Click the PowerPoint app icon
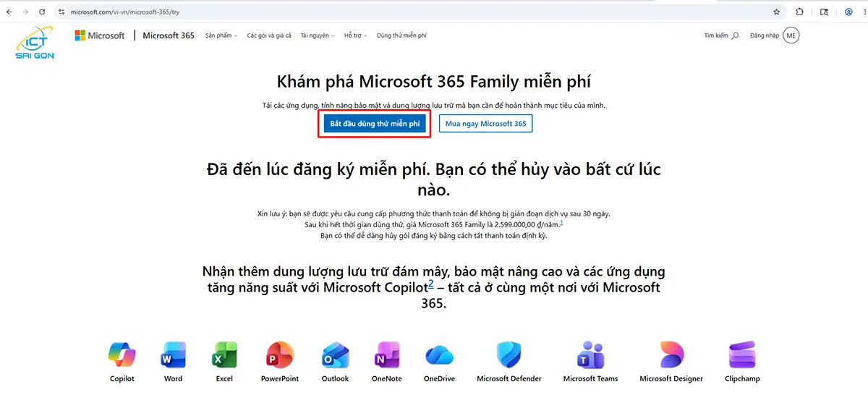The image size is (868, 403). click(x=280, y=355)
